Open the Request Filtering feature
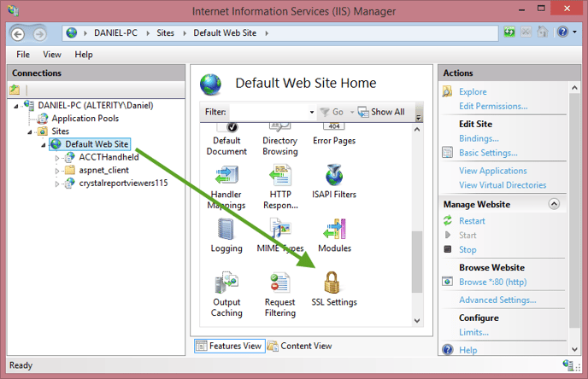Viewport: 588px width, 379px height. (x=280, y=294)
